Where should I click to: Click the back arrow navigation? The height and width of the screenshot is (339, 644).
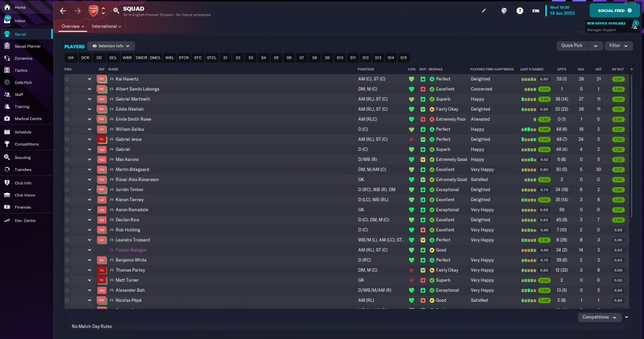point(63,11)
